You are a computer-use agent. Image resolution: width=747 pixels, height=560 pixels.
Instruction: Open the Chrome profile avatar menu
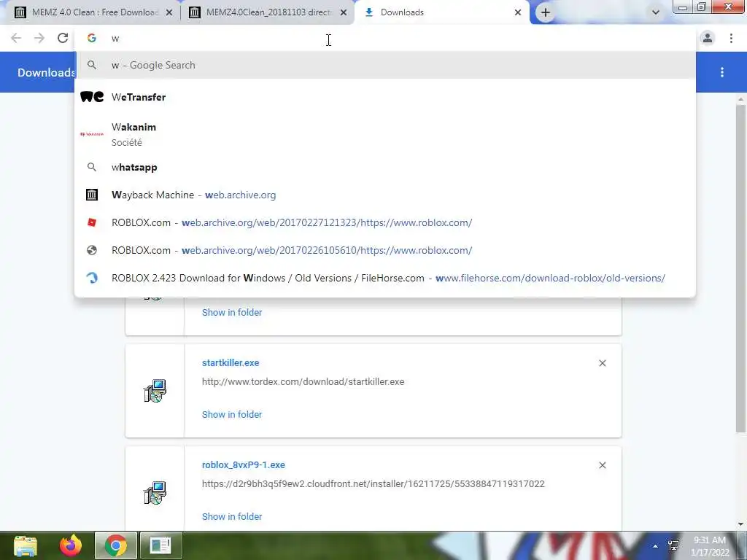[x=708, y=38]
